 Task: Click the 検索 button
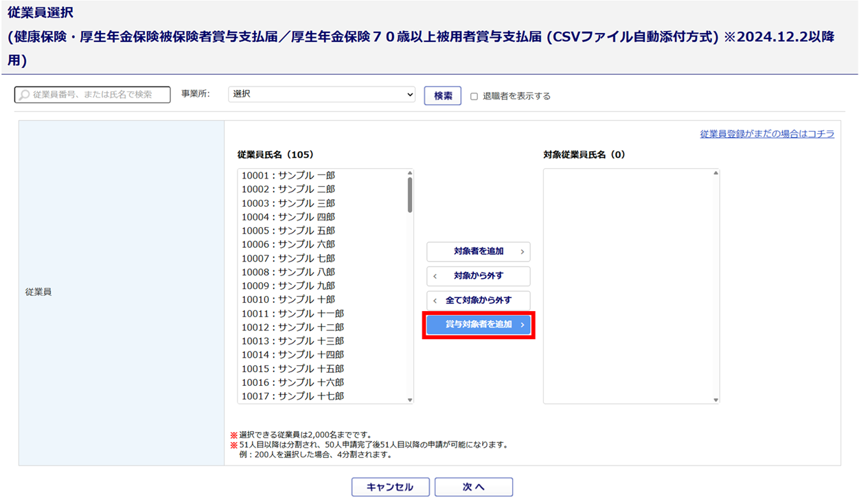(x=443, y=95)
